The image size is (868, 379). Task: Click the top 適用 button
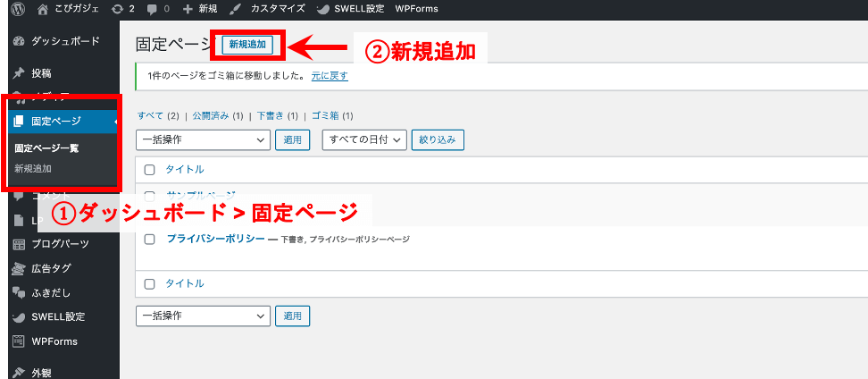(x=292, y=140)
